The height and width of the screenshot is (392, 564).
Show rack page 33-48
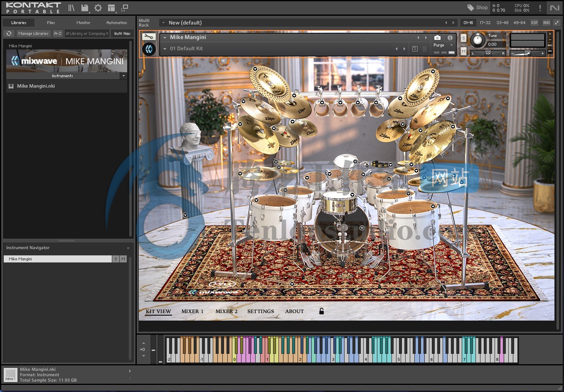tap(502, 23)
